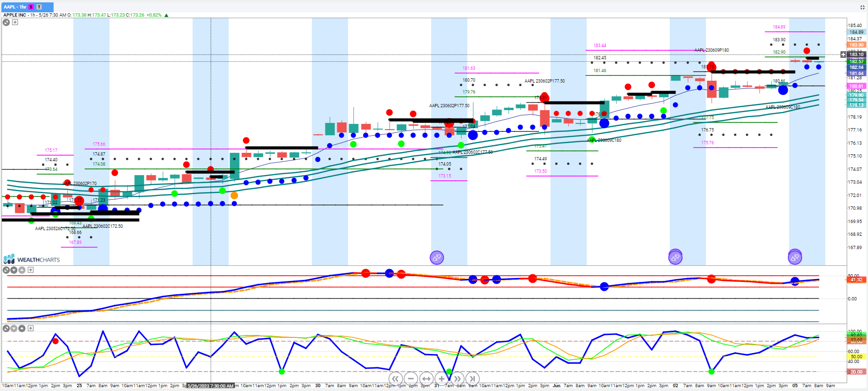Click the red 41.32 oscillator value label
This screenshot has width=868, height=391.
[x=856, y=280]
